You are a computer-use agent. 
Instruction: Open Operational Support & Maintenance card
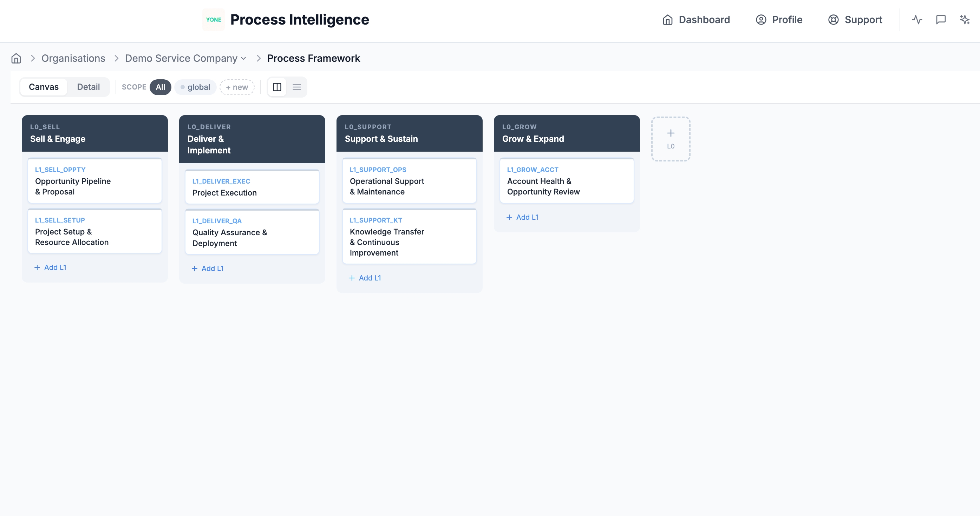409,181
